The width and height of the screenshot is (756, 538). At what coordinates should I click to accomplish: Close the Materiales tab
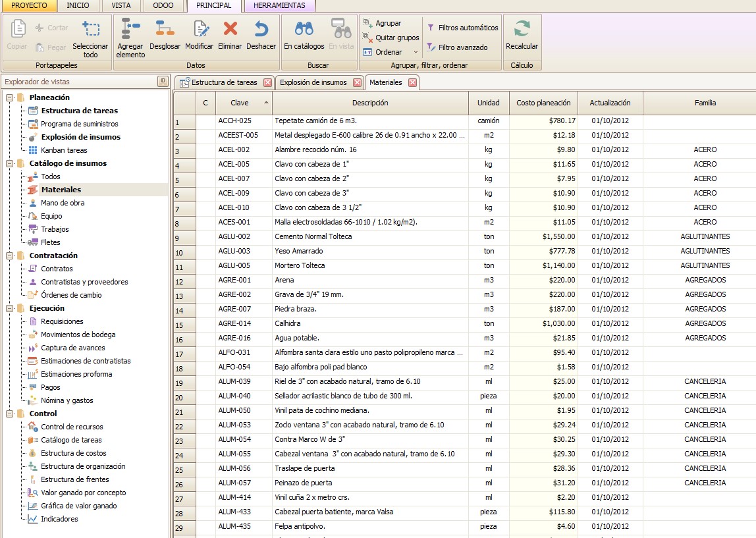coord(413,82)
